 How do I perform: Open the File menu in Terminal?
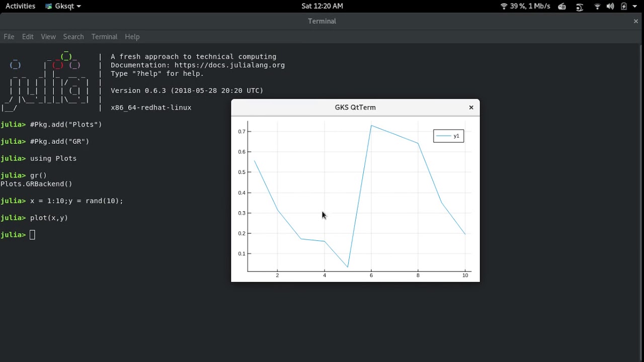click(x=9, y=37)
